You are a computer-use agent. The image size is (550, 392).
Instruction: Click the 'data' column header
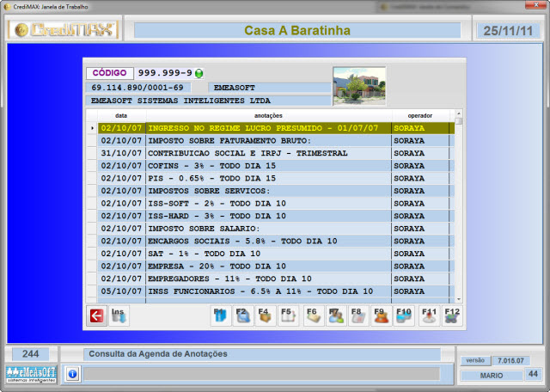pos(121,115)
